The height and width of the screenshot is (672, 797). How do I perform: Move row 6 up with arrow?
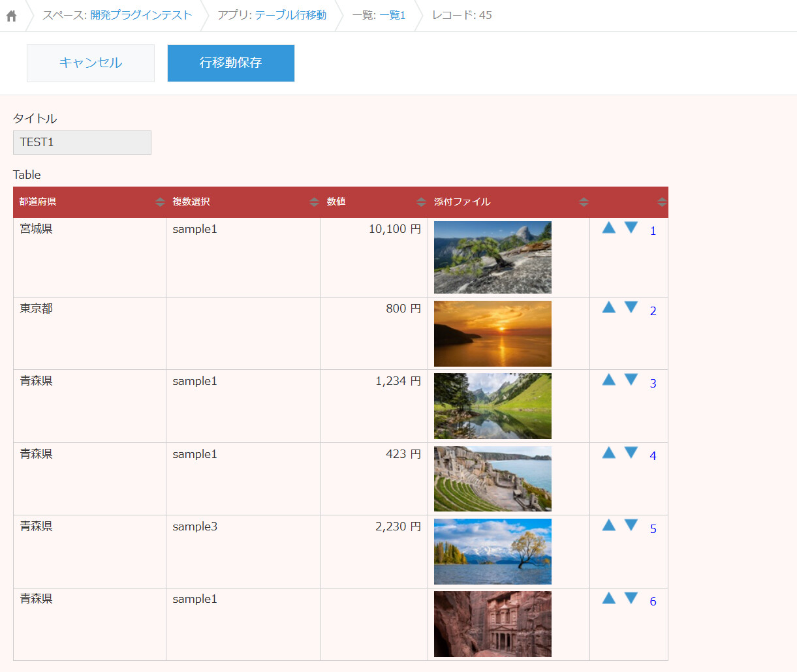tap(608, 598)
